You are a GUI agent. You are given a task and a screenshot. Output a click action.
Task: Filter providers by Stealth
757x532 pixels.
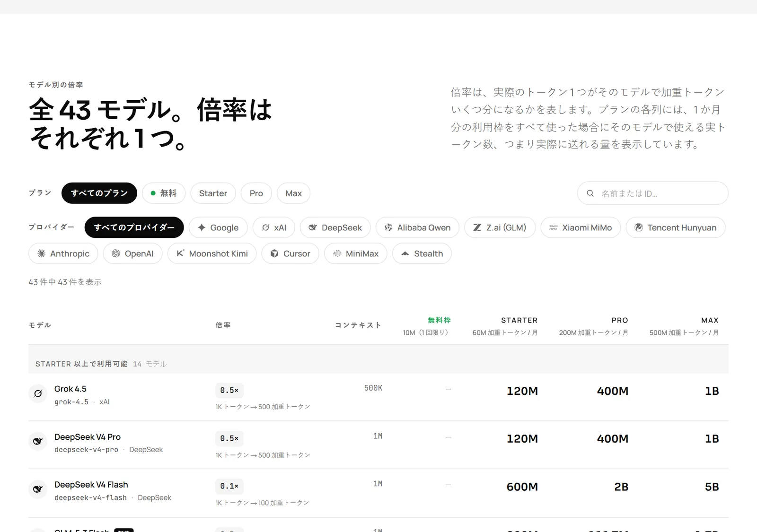click(422, 253)
